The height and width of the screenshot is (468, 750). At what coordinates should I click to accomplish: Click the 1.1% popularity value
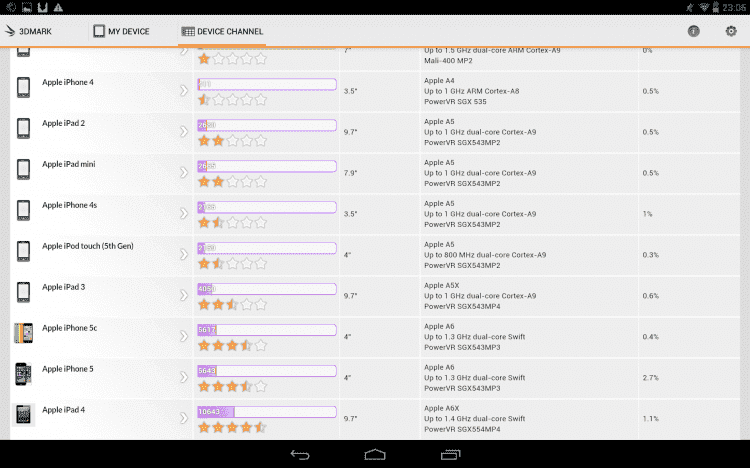[651, 419]
